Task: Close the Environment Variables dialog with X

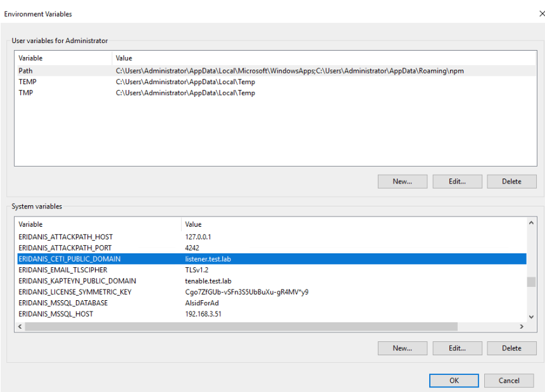Action: [542, 13]
